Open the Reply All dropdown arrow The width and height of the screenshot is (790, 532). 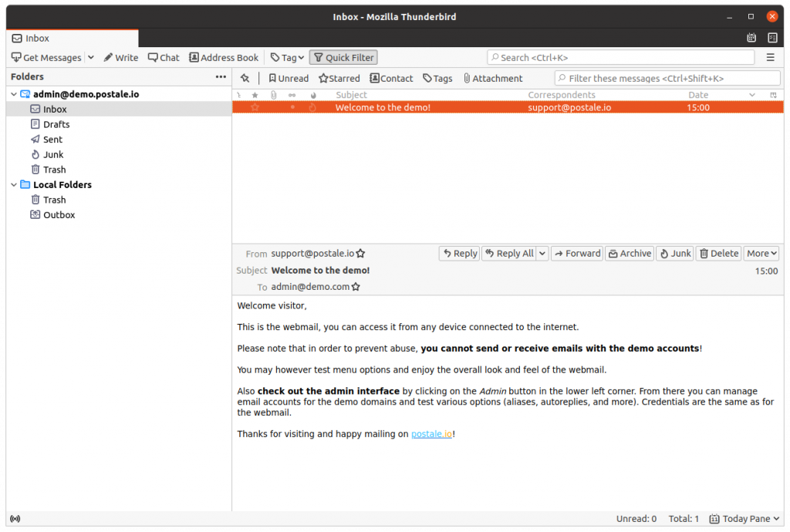(x=542, y=253)
